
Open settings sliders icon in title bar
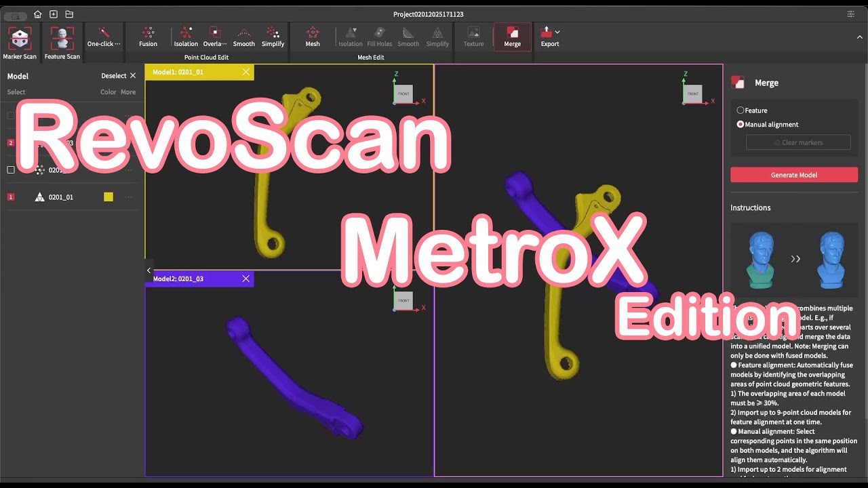point(851,14)
